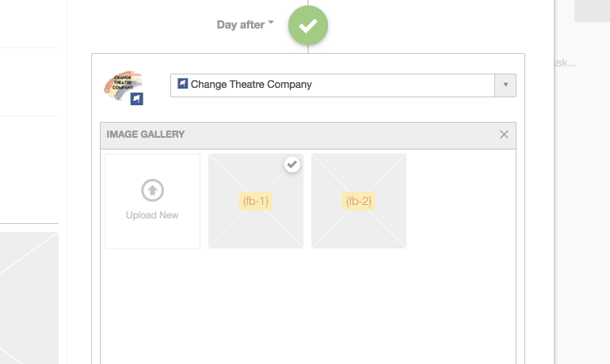The image size is (610, 364).
Task: Open the Change Theatre Company account combo box
Action: click(x=333, y=85)
